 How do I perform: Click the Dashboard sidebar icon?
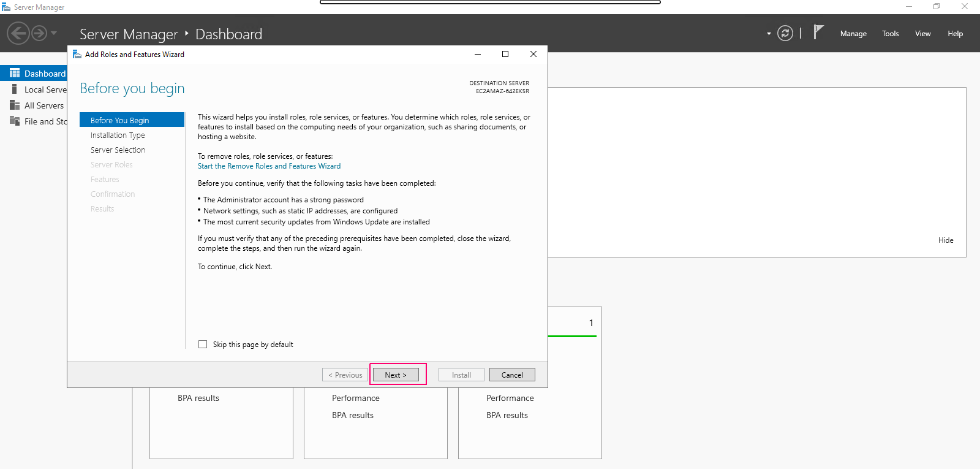tap(15, 73)
